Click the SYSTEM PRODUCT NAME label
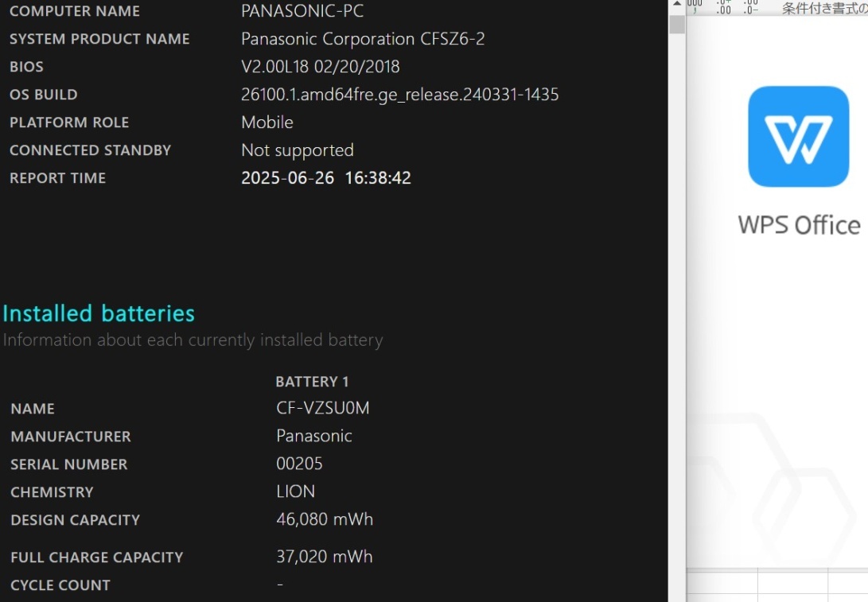Screen dimensions: 868x602 pos(99,39)
